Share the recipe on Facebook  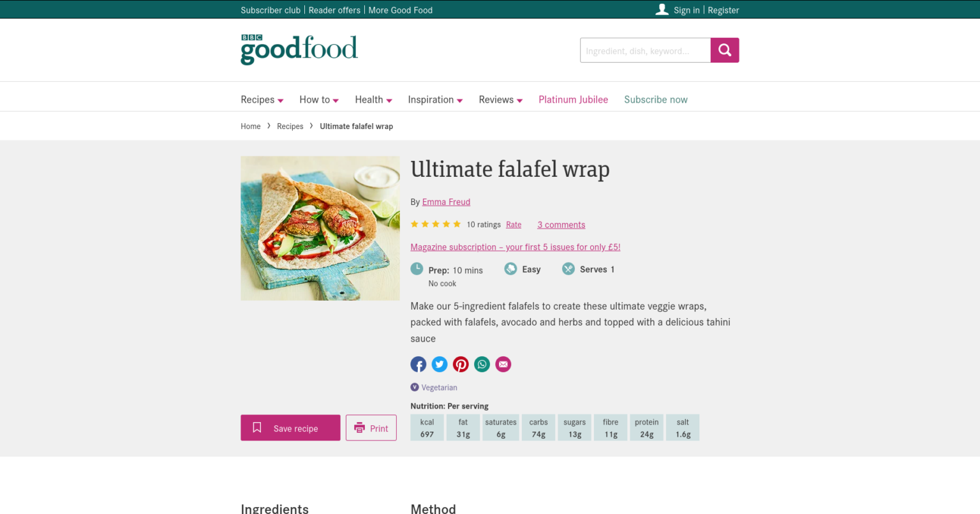click(x=419, y=364)
